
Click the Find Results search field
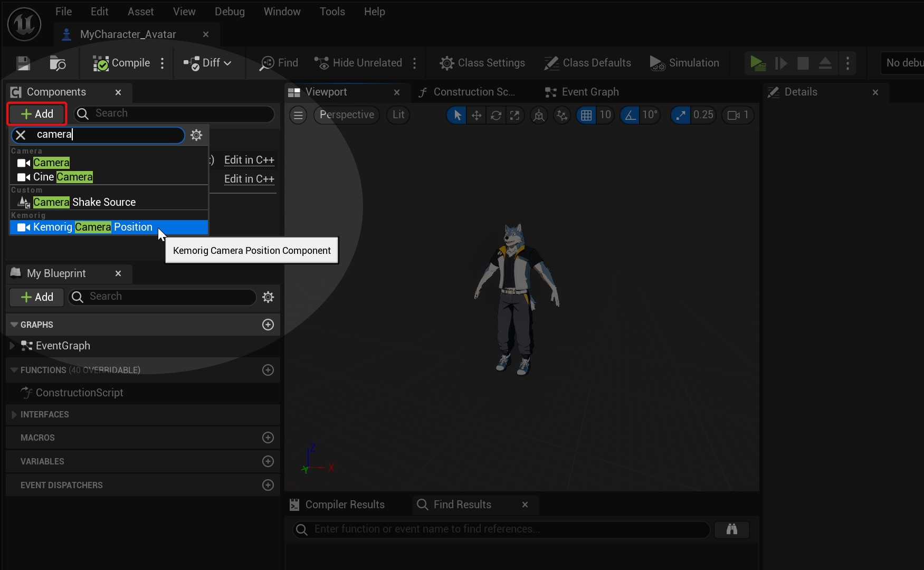point(501,529)
